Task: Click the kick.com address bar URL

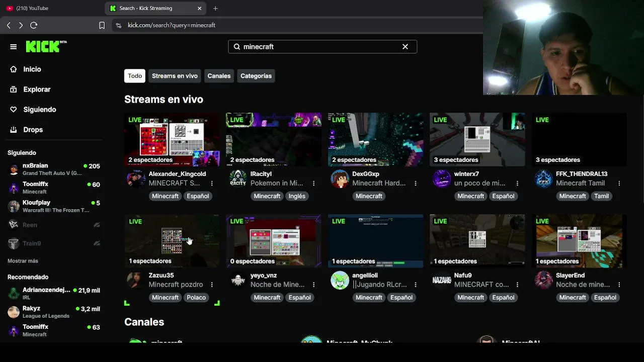Action: (172, 25)
